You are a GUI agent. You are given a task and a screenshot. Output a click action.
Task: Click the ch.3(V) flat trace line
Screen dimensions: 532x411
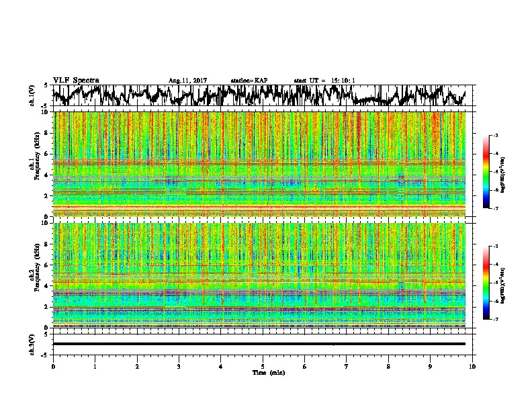pos(259,344)
